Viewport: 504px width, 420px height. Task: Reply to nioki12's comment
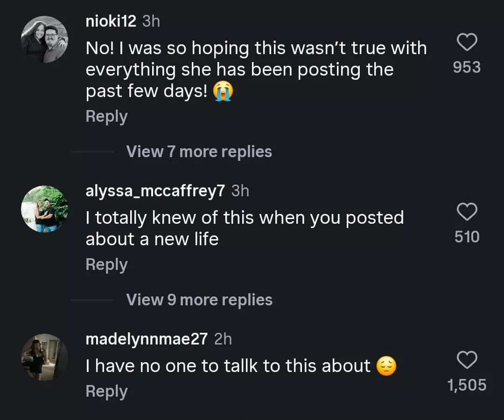[106, 117]
